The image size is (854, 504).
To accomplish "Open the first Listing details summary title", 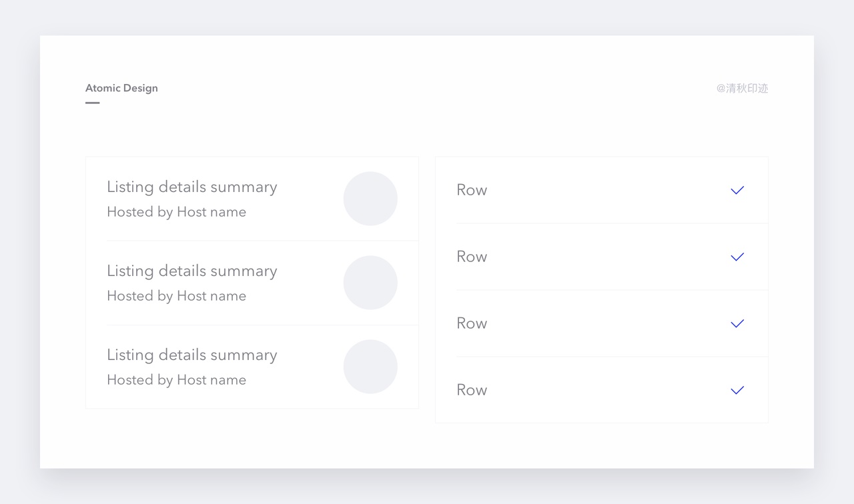I will click(x=191, y=187).
